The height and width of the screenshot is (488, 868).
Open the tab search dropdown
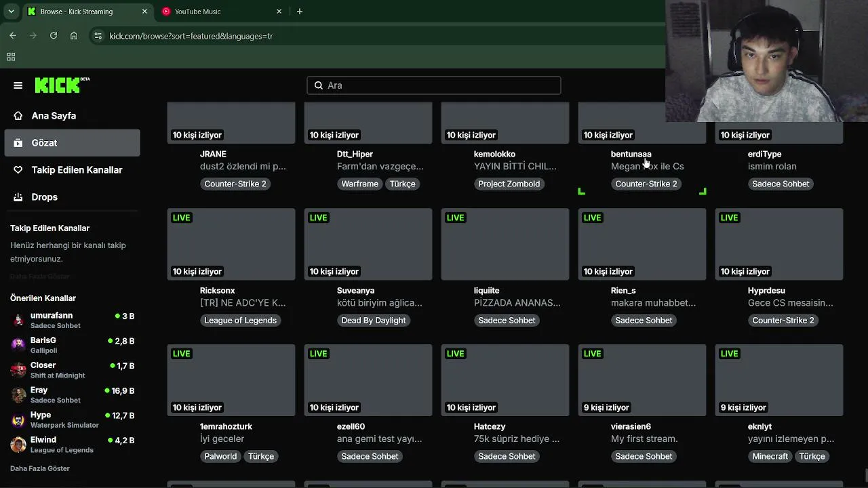(x=11, y=12)
